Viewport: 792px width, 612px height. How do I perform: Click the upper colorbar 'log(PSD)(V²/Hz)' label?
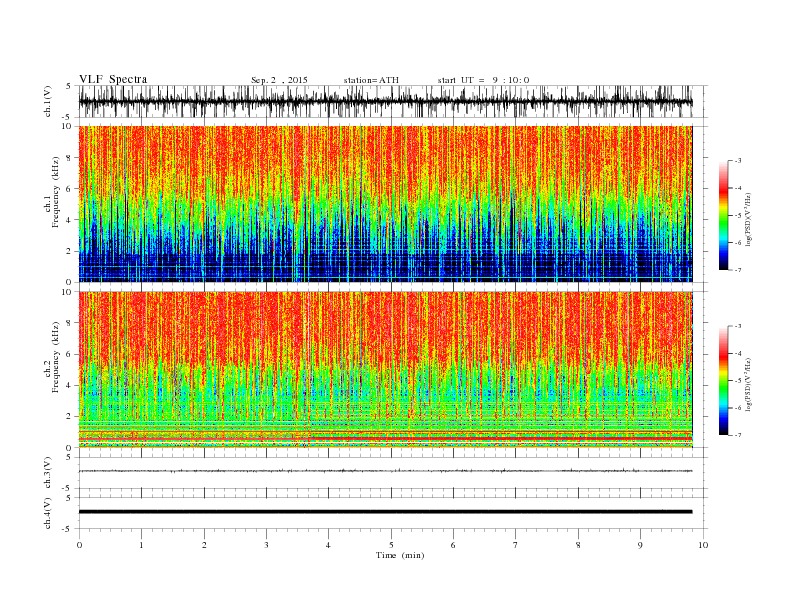pos(748,220)
